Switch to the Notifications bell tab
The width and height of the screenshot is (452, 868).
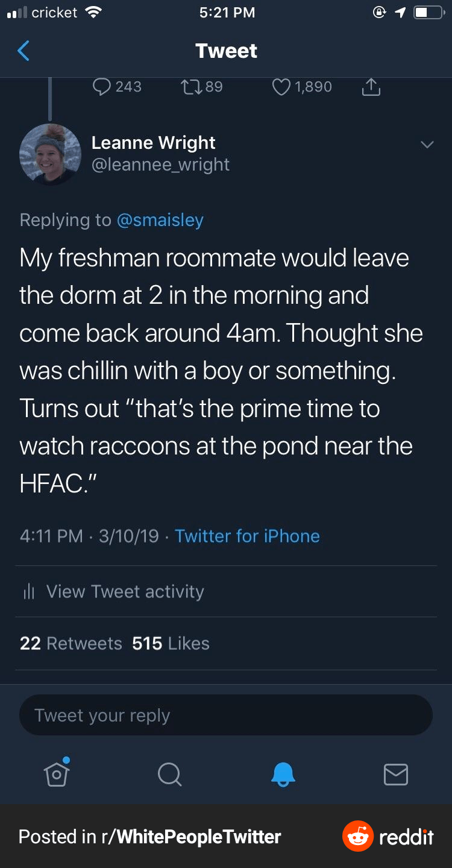click(x=283, y=775)
